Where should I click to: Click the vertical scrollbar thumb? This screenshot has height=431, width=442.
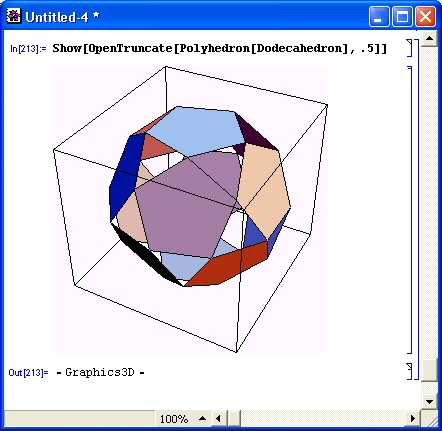click(x=429, y=370)
